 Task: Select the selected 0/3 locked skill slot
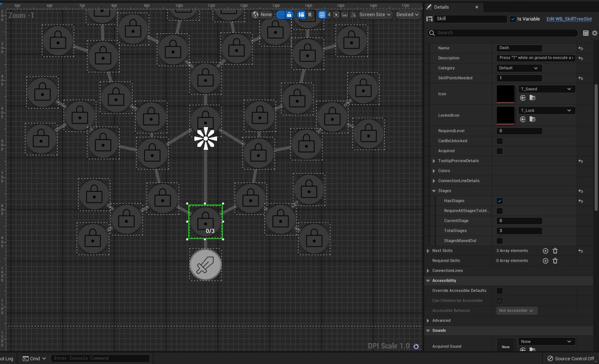point(206,222)
